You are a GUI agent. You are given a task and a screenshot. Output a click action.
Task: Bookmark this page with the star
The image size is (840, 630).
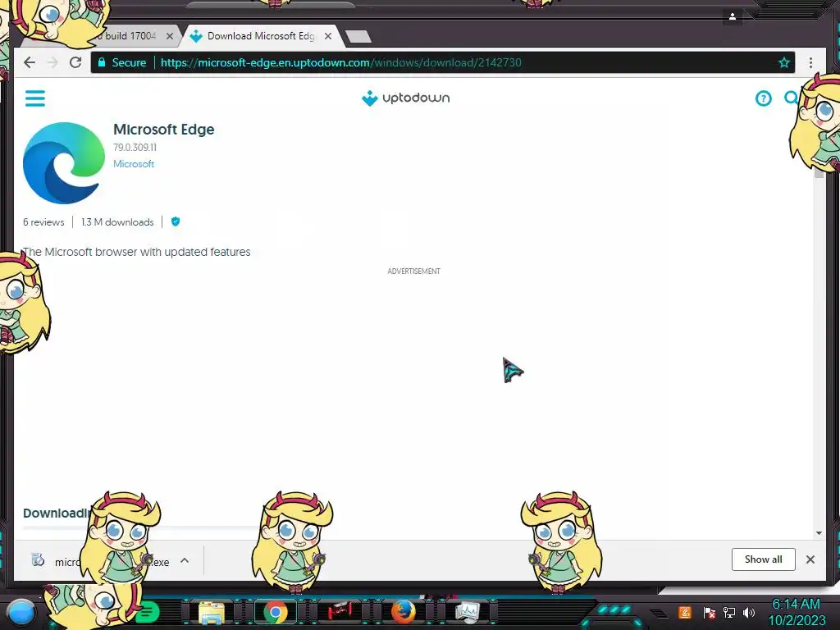tap(783, 62)
